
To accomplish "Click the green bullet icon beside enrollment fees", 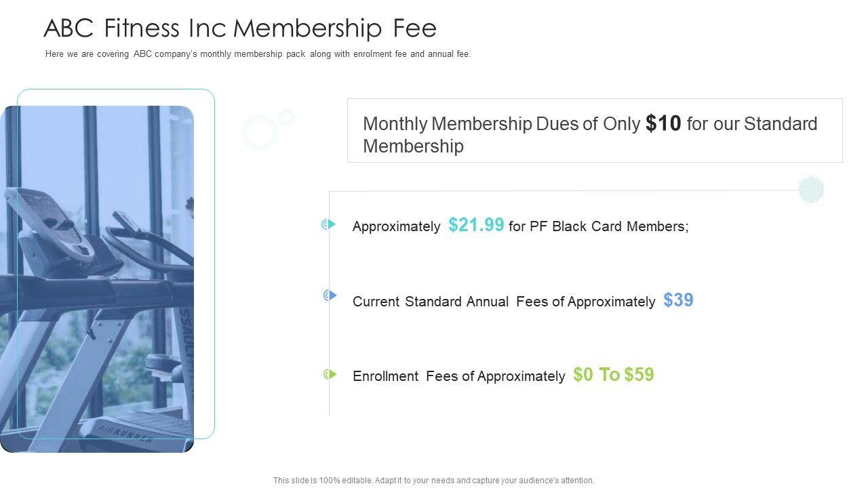I will click(330, 374).
